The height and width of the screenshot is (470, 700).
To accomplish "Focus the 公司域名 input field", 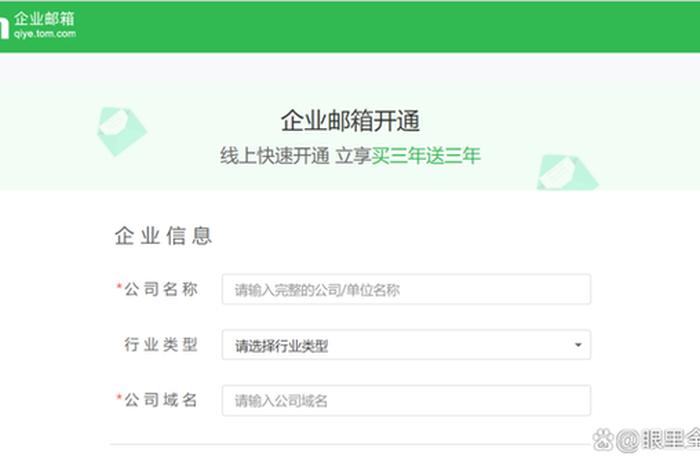I will (x=406, y=401).
